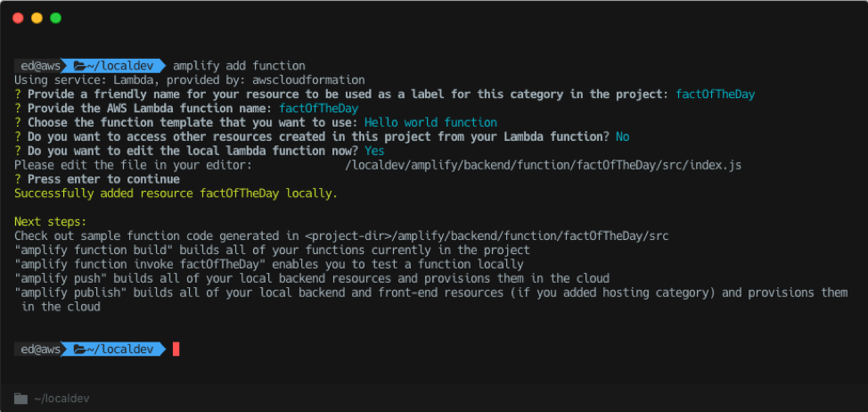Click the "<project-dir>/amplify/backend/function/factOfTheDay/src" path
This screenshot has height=412, width=868.
tap(487, 236)
